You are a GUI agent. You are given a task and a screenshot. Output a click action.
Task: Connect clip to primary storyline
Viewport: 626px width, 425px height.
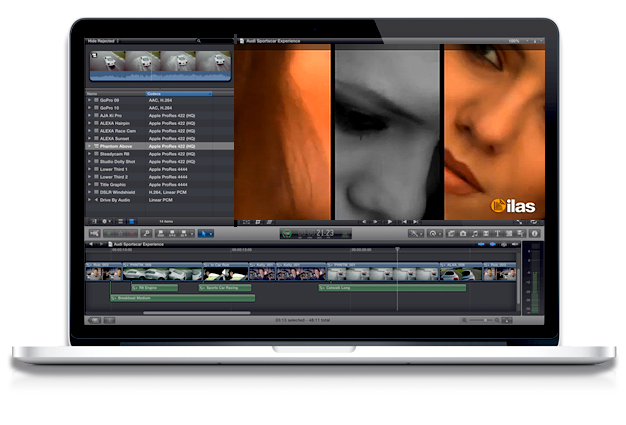click(160, 233)
